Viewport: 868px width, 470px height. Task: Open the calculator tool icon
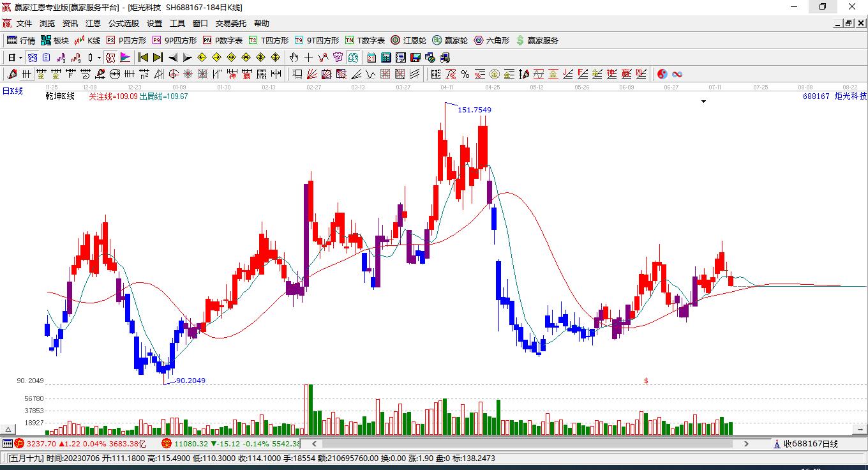point(386,57)
